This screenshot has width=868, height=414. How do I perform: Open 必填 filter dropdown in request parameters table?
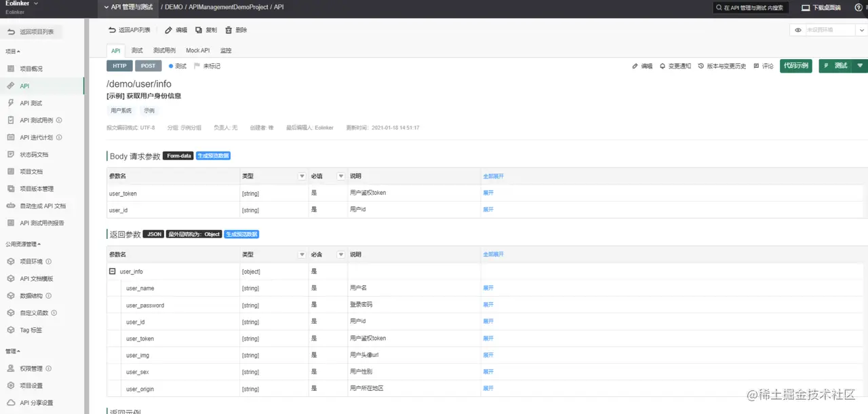[341, 176]
